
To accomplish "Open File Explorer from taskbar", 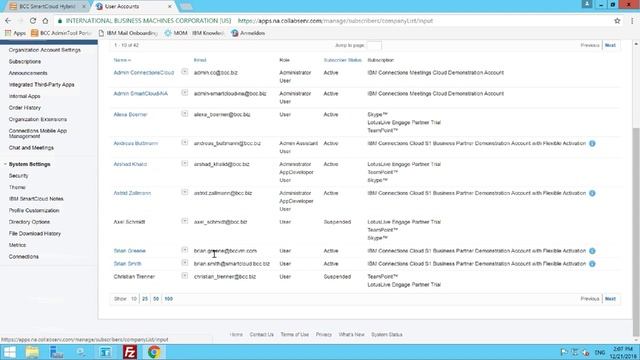I will pos(32,352).
